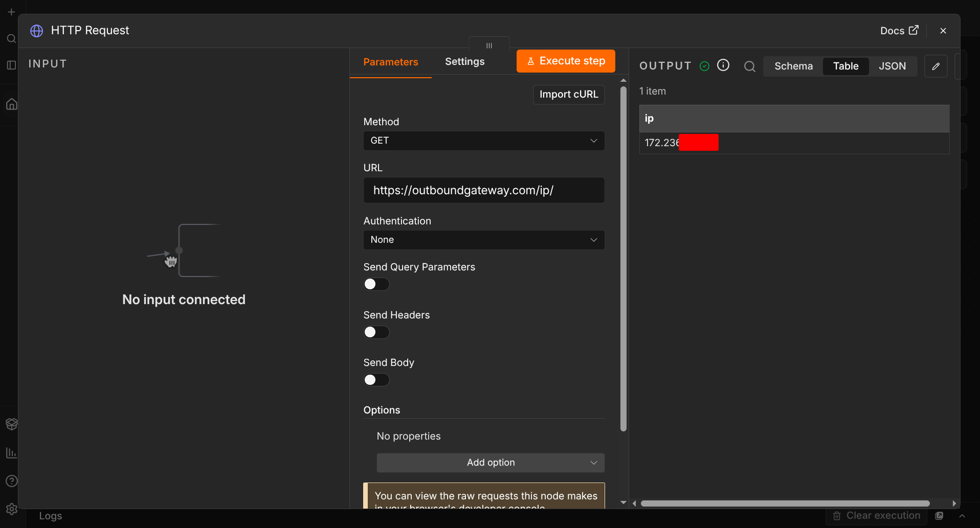980x528 pixels.
Task: Go to Home via the house icon
Action: click(11, 104)
